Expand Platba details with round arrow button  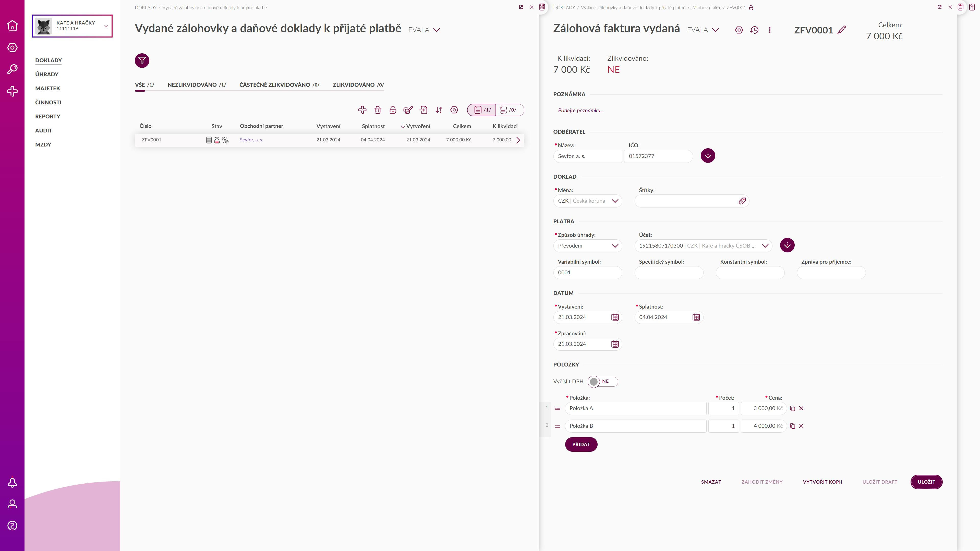tap(787, 245)
